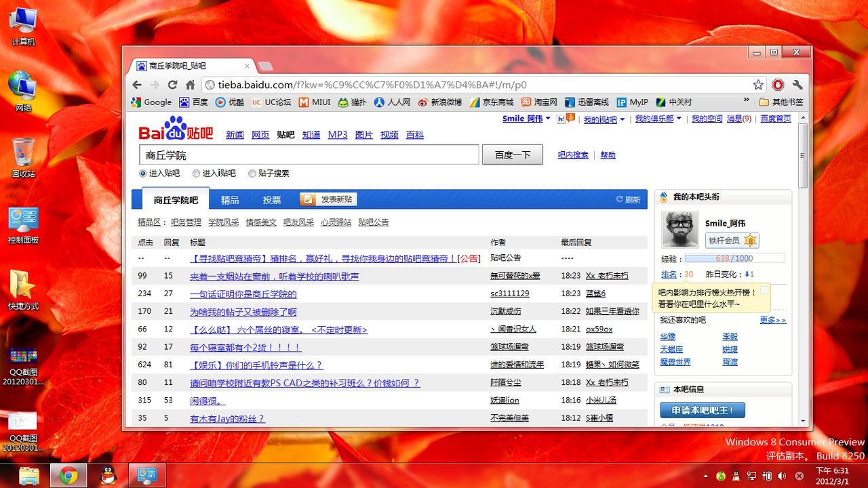This screenshot has height=488, width=868.
Task: Switch to the 投票 tab
Action: pyautogui.click(x=272, y=200)
